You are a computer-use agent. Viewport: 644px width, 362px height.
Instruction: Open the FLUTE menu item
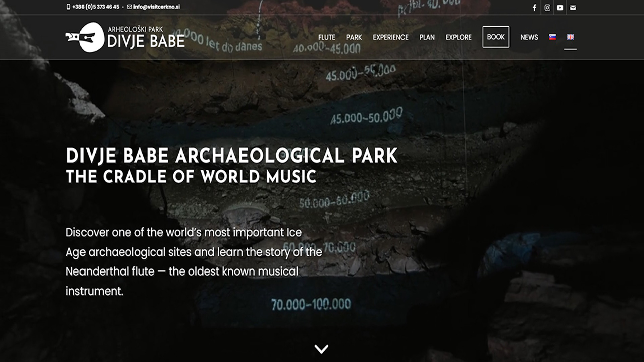click(x=327, y=37)
